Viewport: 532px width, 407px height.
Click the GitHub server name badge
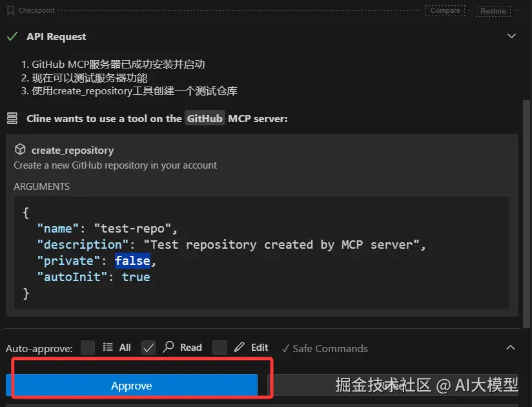(205, 118)
